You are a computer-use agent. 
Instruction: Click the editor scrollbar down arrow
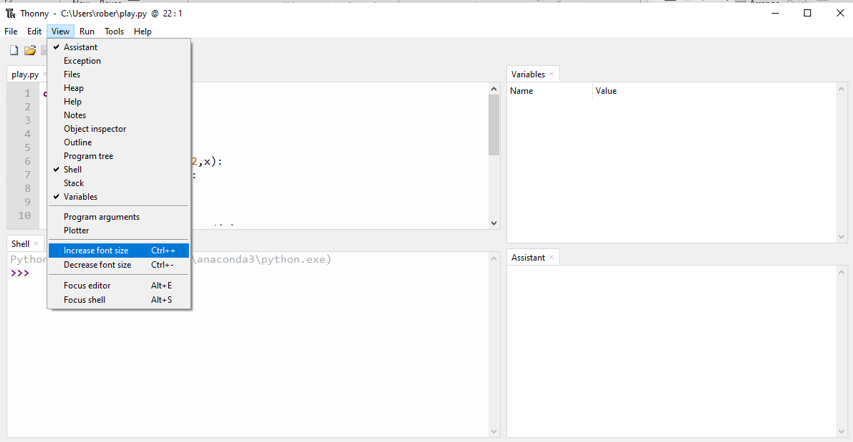coord(493,223)
